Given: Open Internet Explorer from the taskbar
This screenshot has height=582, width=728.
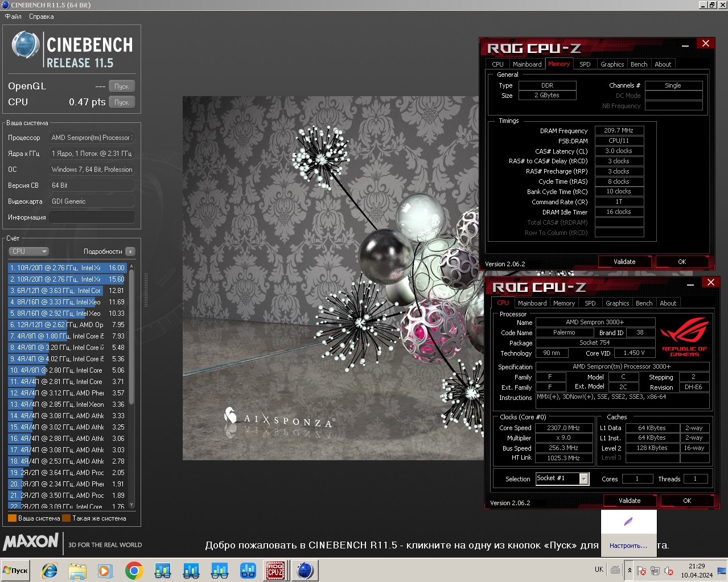Looking at the screenshot, I should [50, 571].
